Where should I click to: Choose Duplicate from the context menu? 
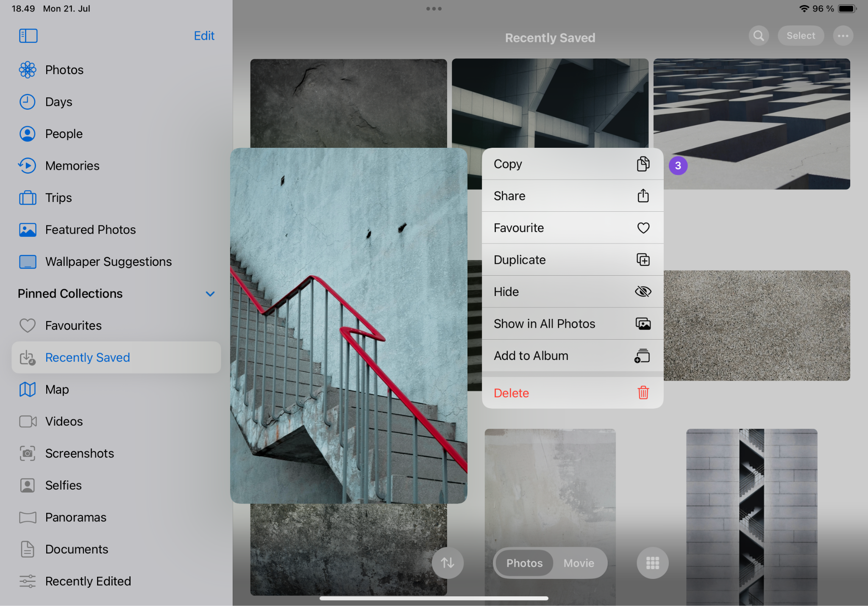tap(573, 260)
